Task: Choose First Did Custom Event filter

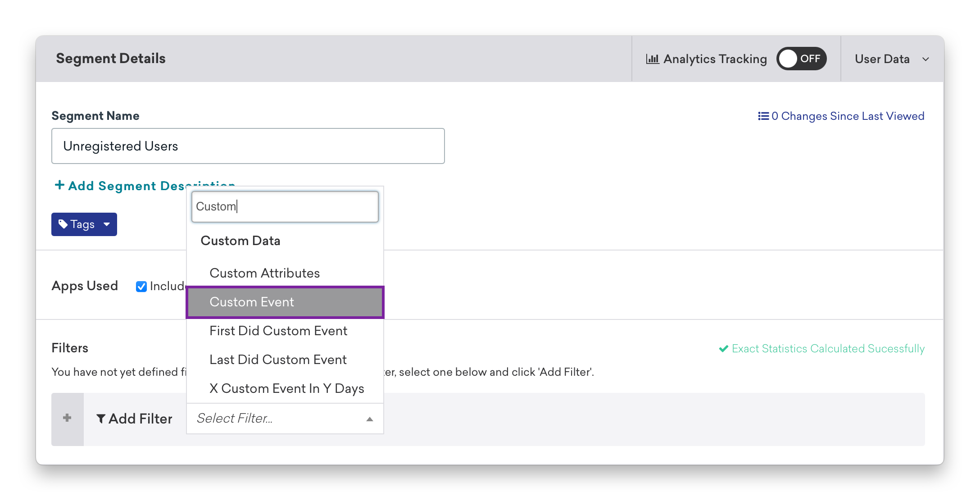Action: tap(285, 331)
